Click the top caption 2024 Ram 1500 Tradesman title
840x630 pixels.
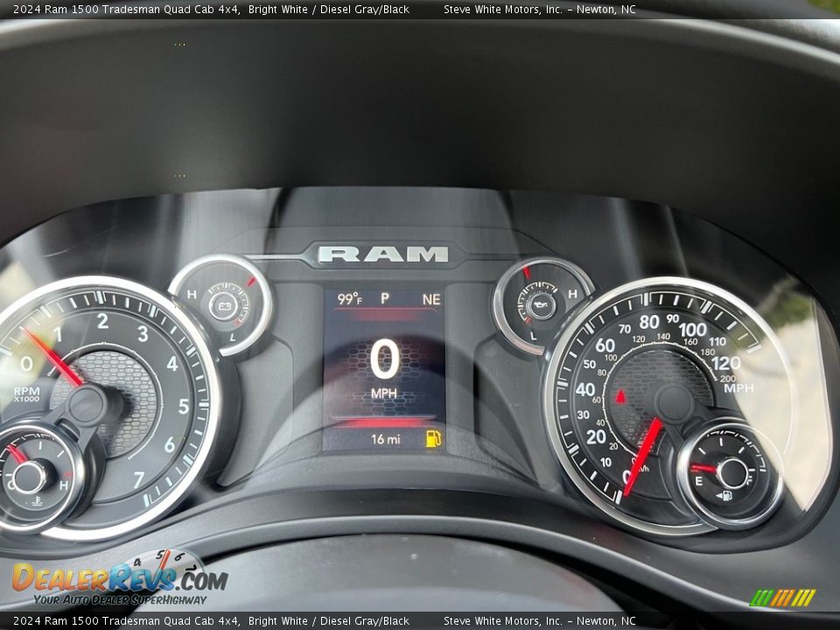coord(126,9)
